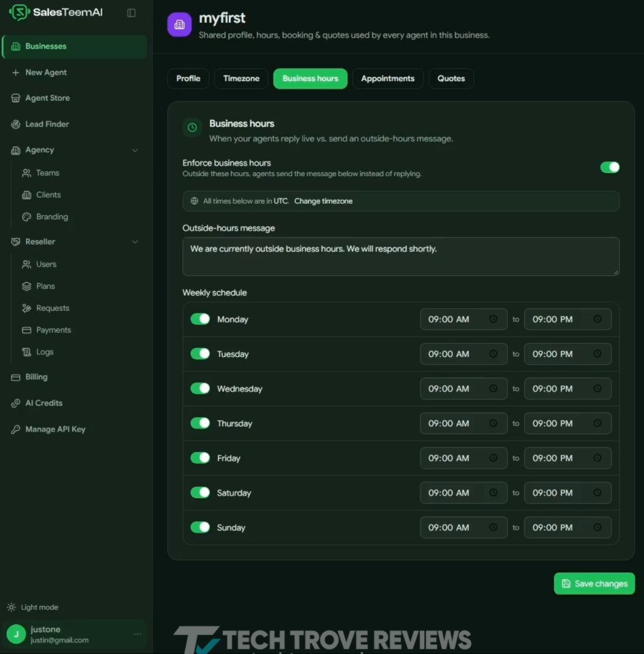Click the SalesTeemAI logo icon
Screen dimensions: 644x654
19,13
